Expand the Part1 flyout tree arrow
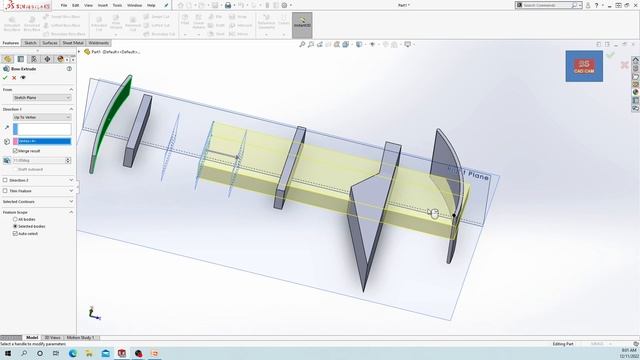Image resolution: width=640 pixels, height=360 pixels. [x=79, y=52]
